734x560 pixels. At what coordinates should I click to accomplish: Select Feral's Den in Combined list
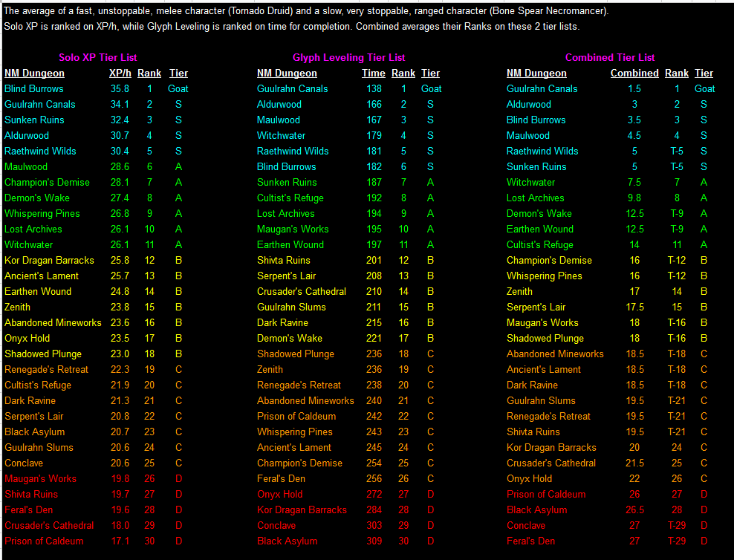coord(530,541)
